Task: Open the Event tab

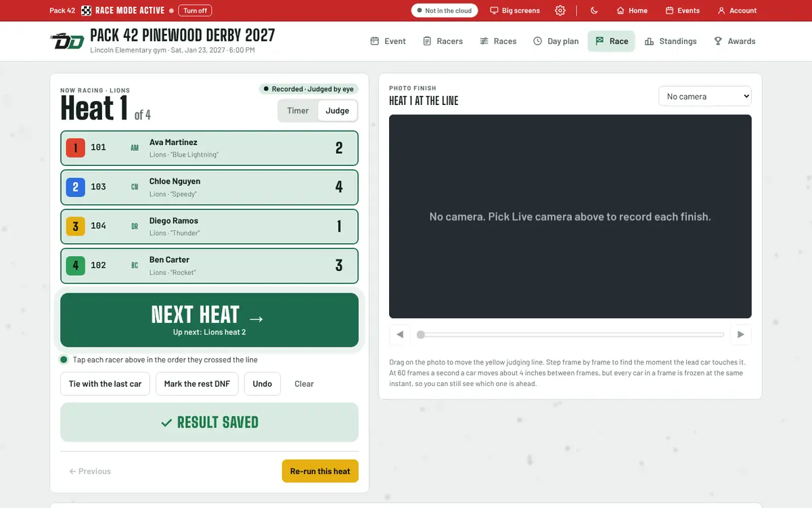Action: click(388, 41)
